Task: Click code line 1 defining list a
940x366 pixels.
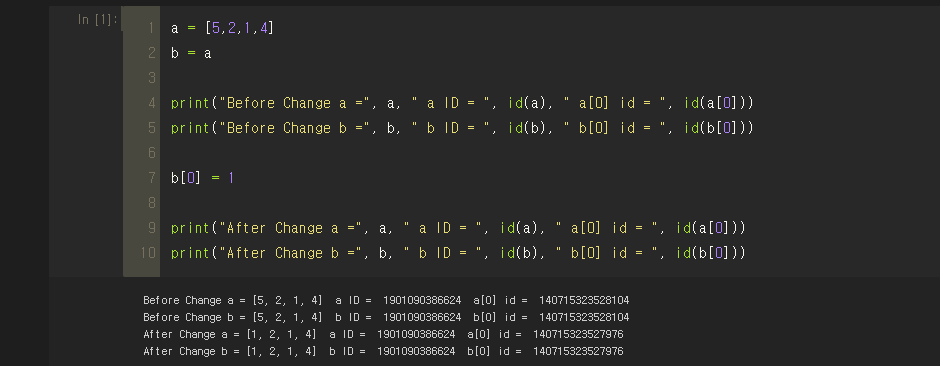Action: (x=222, y=28)
